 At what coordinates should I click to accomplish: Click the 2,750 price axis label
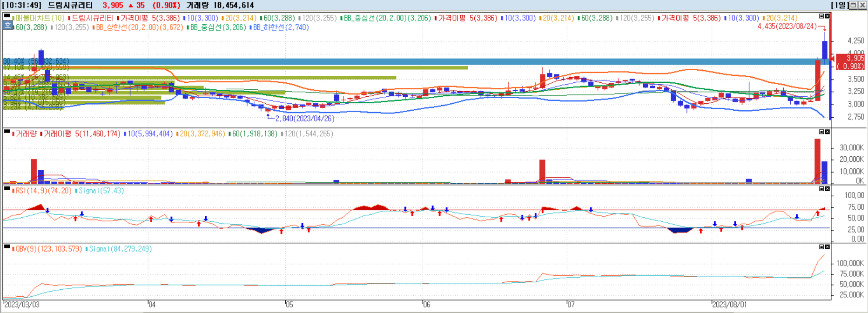pos(856,117)
